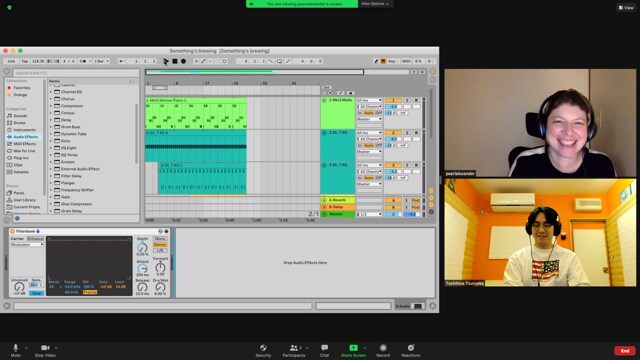640x360 pixels.
Task: Select the Orange collection
Action: 20,95
